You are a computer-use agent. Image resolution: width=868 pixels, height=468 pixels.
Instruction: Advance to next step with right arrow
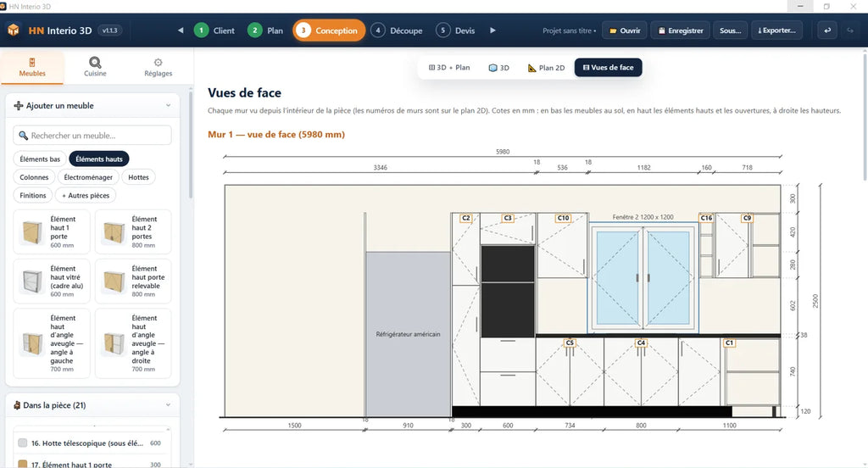(492, 31)
